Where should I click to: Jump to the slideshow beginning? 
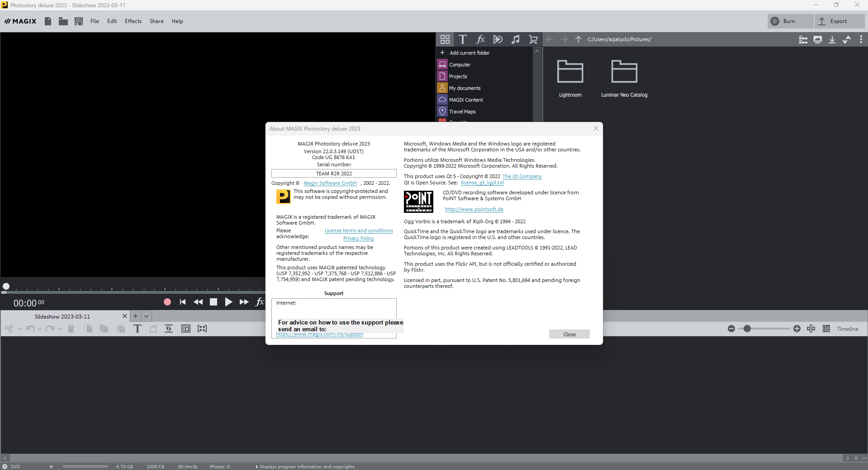pyautogui.click(x=183, y=302)
